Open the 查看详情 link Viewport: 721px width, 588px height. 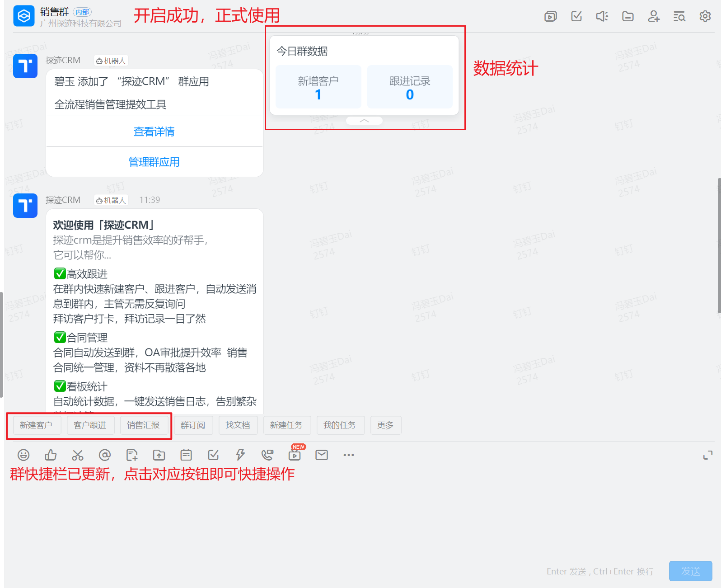click(154, 132)
